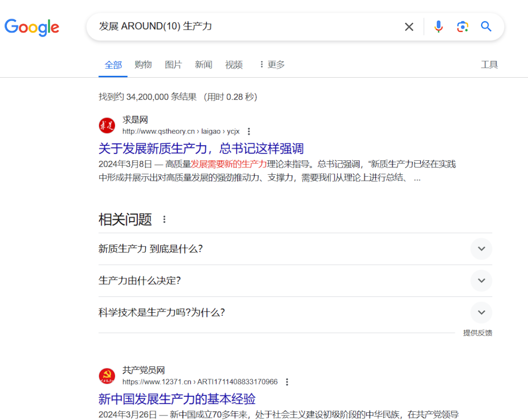Screen dimensions: 528x420
Task: Click the Google logo
Action: click(31, 27)
